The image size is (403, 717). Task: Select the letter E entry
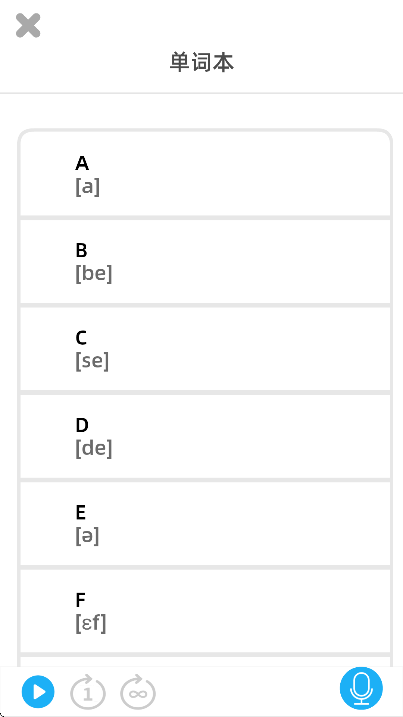[x=205, y=524]
